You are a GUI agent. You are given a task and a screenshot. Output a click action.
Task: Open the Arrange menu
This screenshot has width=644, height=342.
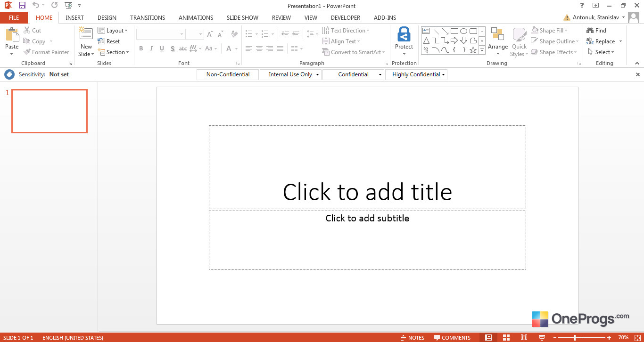click(x=498, y=41)
